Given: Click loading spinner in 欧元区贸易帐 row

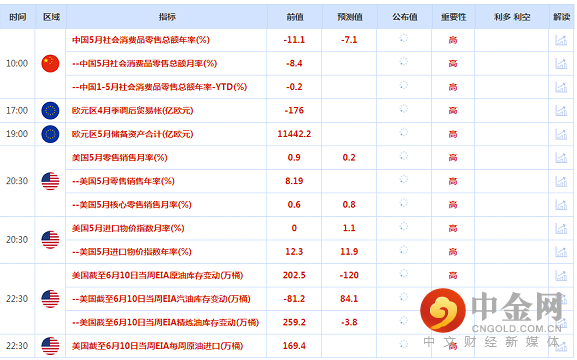Looking at the screenshot, I should click(404, 109).
